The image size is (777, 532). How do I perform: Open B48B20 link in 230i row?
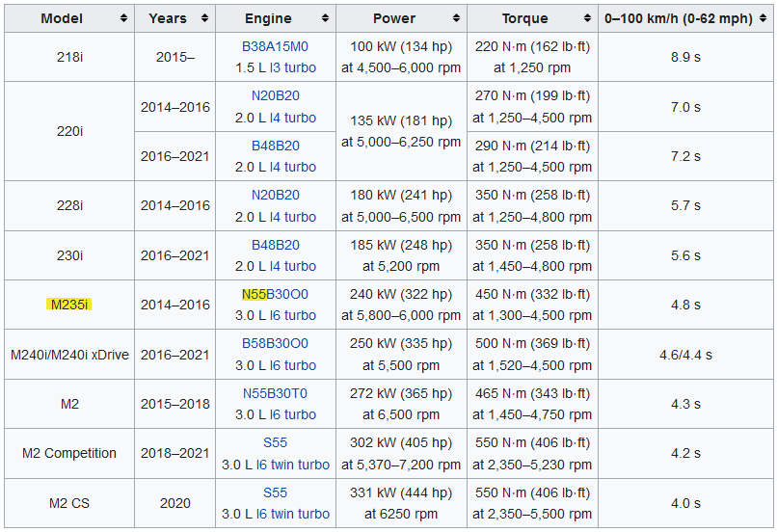pos(276,245)
